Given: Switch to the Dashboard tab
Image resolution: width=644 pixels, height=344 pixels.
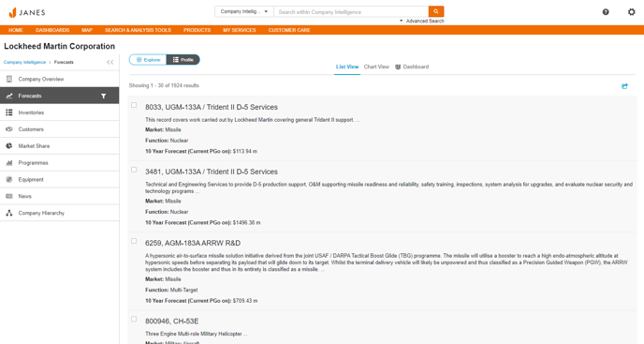Looking at the screenshot, I should (x=412, y=67).
